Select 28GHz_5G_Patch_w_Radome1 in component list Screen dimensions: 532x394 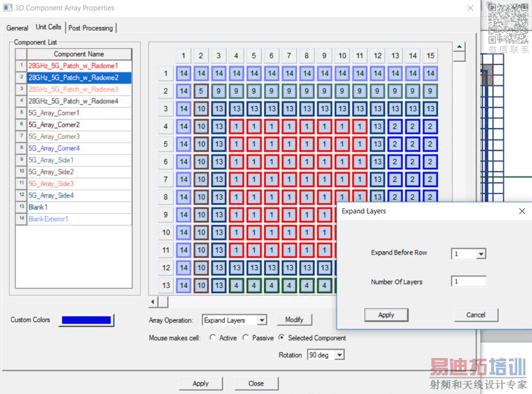pos(79,66)
